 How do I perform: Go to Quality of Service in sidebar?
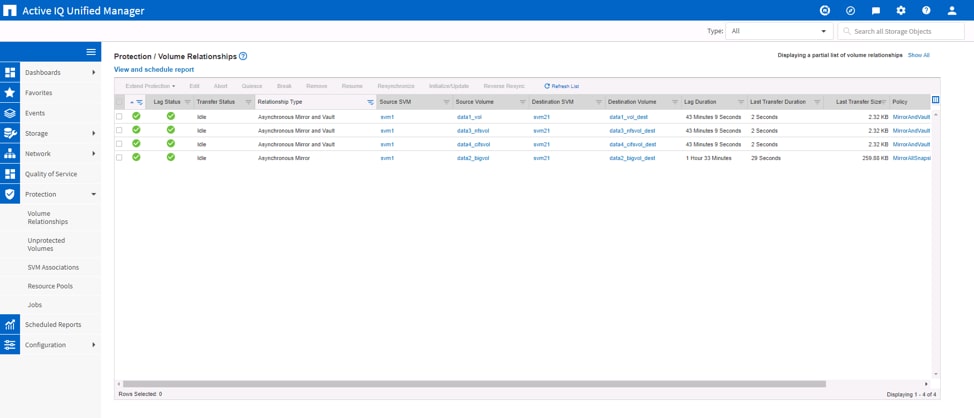click(x=50, y=174)
